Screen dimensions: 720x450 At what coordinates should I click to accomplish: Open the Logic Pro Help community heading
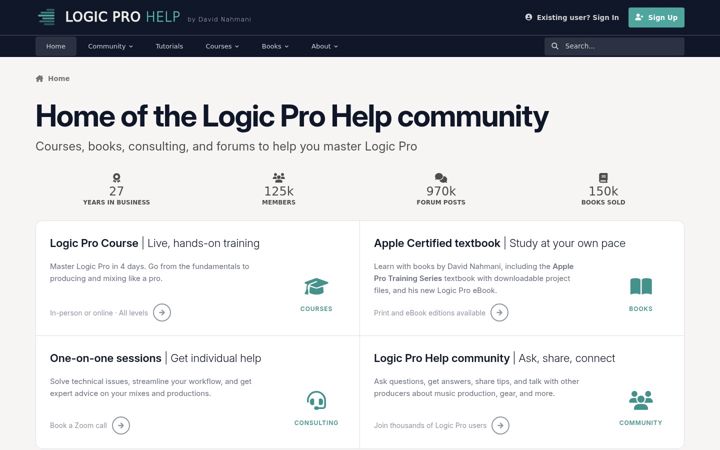442,358
